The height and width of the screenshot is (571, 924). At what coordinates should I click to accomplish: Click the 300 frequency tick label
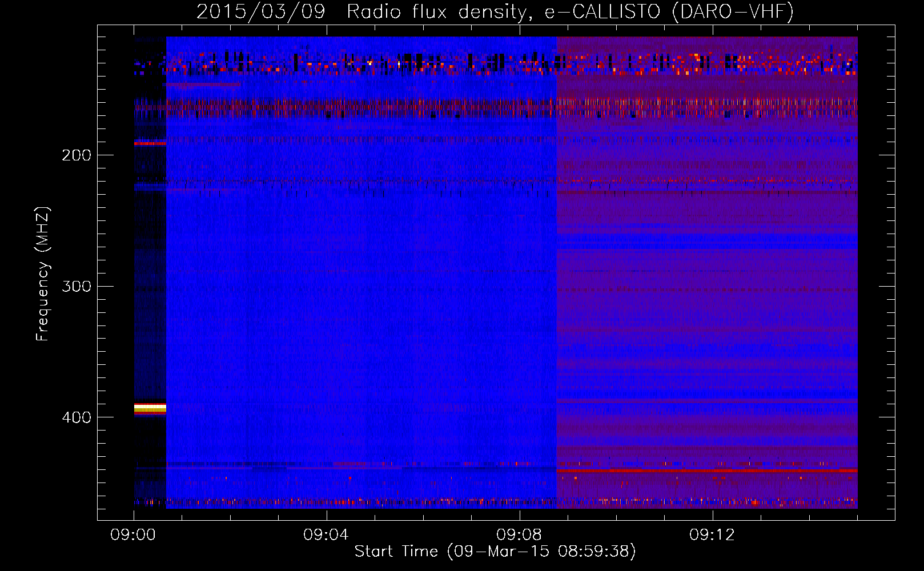[77, 286]
